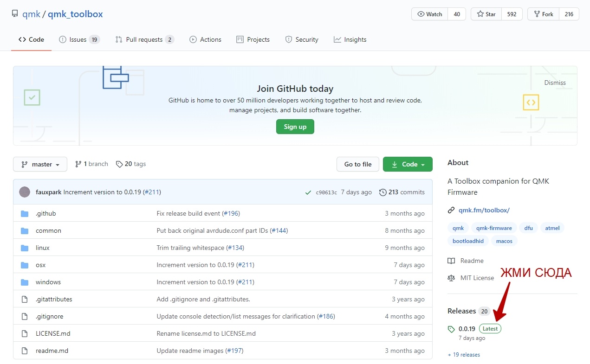Viewport: 590px width, 364px height.
Task: Go to the Actions tab
Action: (x=205, y=39)
